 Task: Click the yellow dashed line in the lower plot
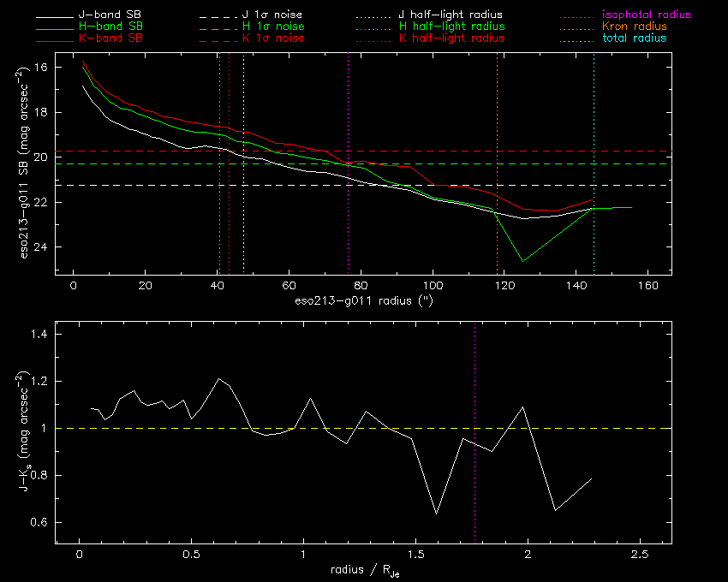(x=257, y=428)
